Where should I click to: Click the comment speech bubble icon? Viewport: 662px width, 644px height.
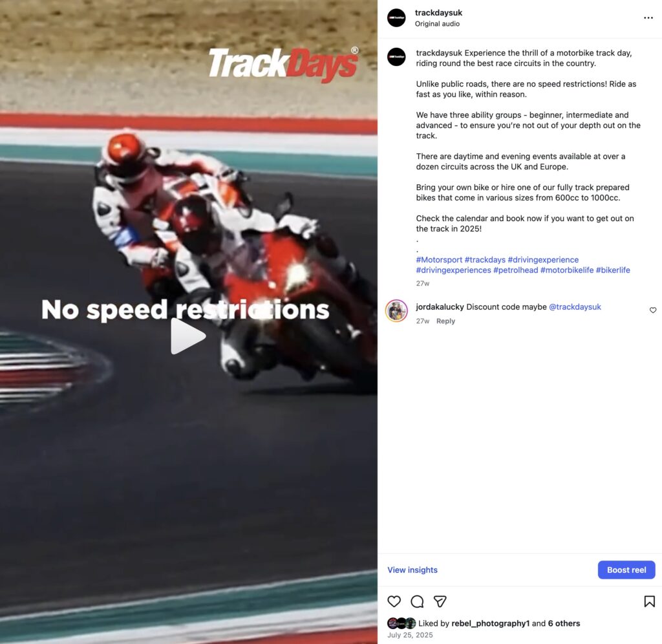tap(417, 601)
